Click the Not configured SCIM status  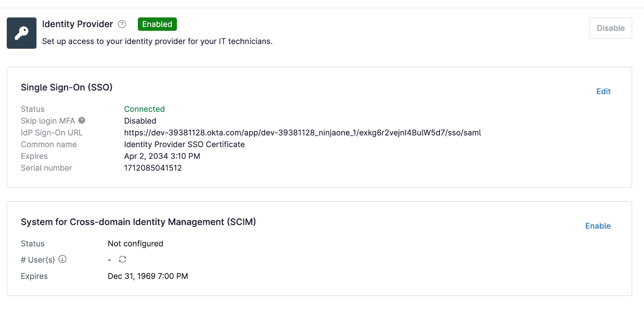pyautogui.click(x=135, y=243)
